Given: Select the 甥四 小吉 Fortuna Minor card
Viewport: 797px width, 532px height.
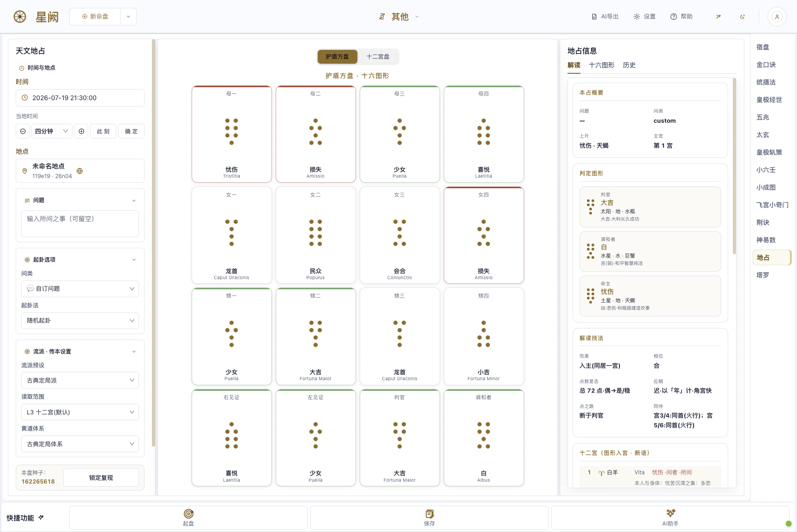Looking at the screenshot, I should click(x=484, y=336).
